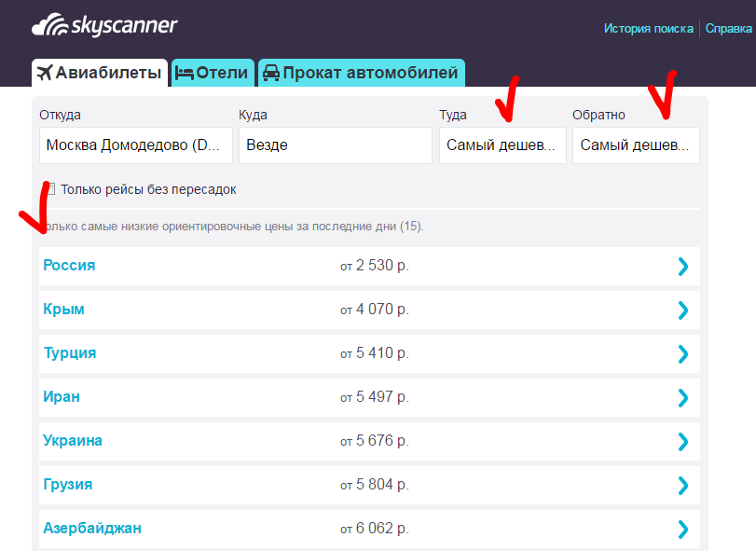Open the Украина destination link
The image size is (756, 551).
pyautogui.click(x=73, y=441)
